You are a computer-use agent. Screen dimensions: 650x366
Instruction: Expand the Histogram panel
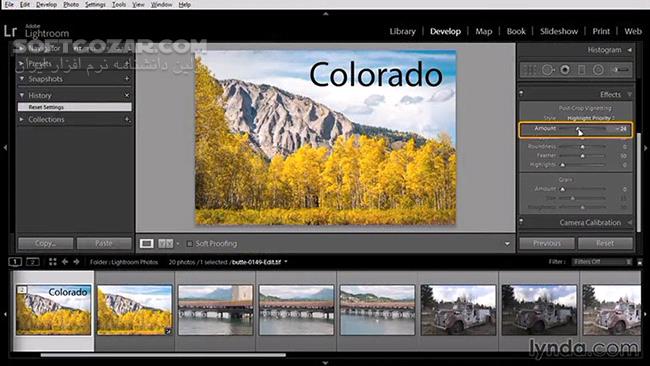pyautogui.click(x=629, y=50)
